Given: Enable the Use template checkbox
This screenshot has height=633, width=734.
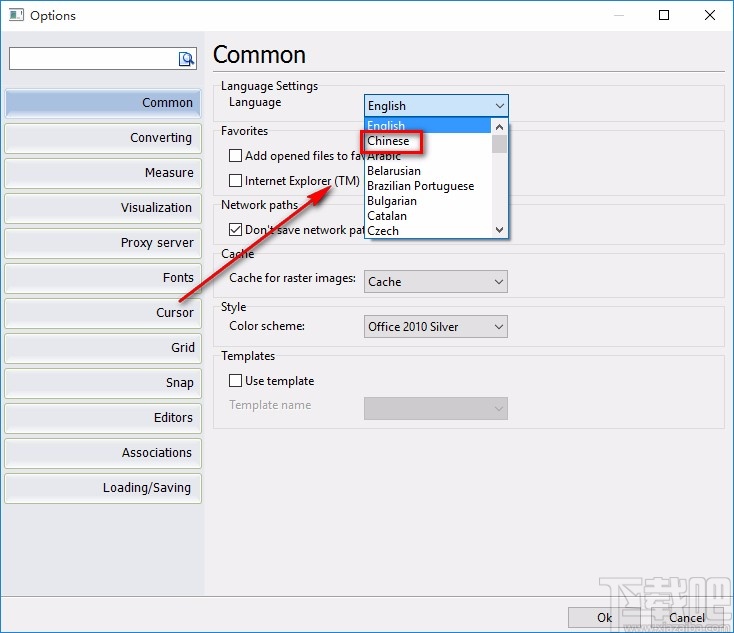Looking at the screenshot, I should [235, 380].
